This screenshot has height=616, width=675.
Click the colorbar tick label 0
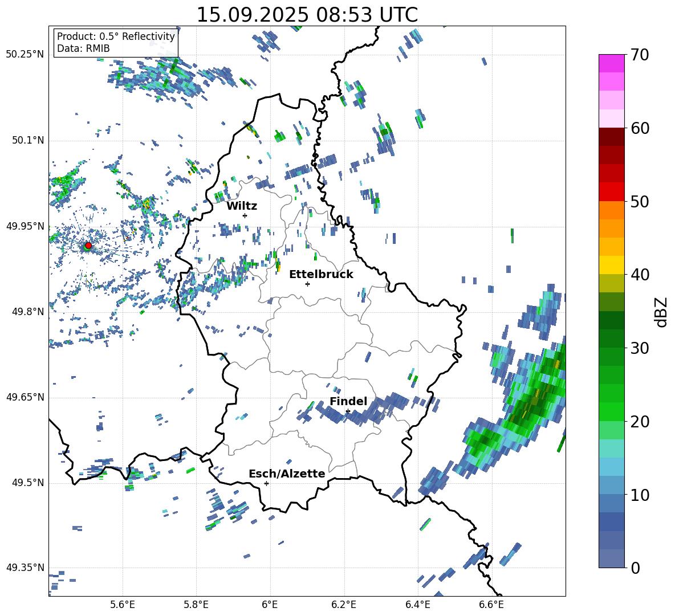635,568
